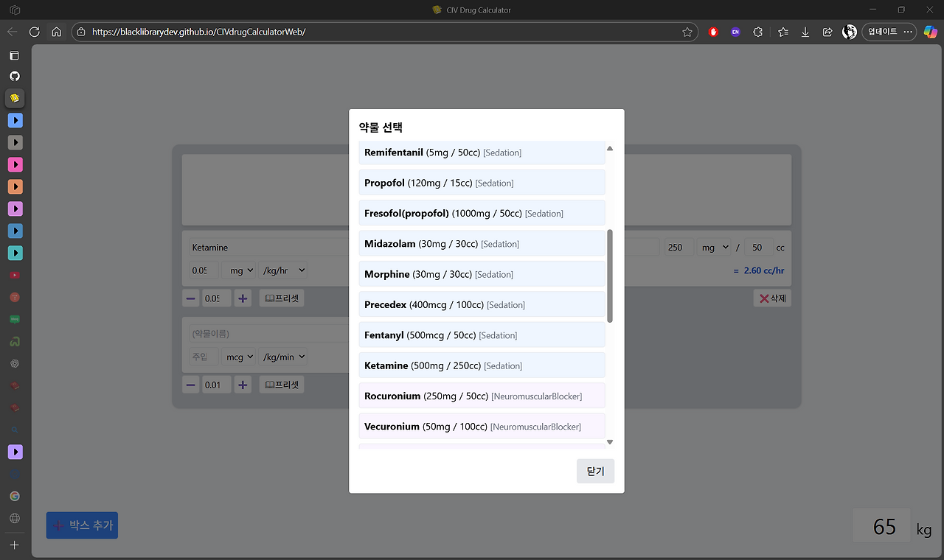This screenshot has height=560, width=944.
Task: Open the Google tab in the sidebar
Action: 15,496
